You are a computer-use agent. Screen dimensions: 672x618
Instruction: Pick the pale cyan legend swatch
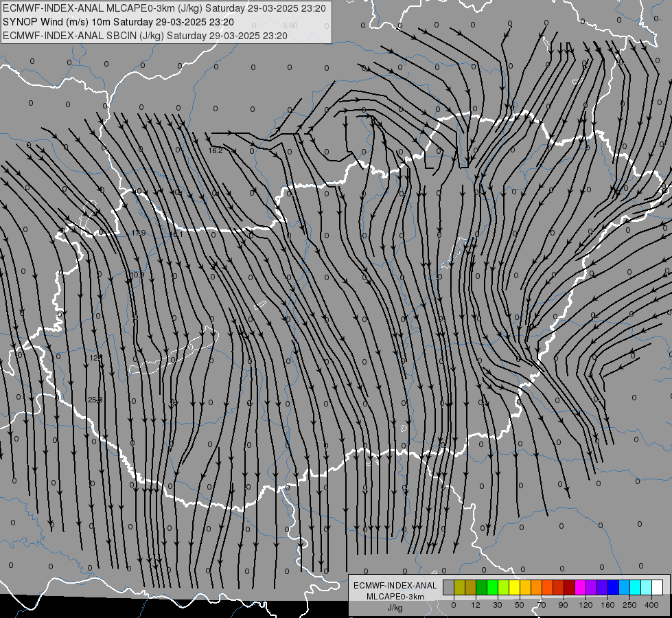647,587
